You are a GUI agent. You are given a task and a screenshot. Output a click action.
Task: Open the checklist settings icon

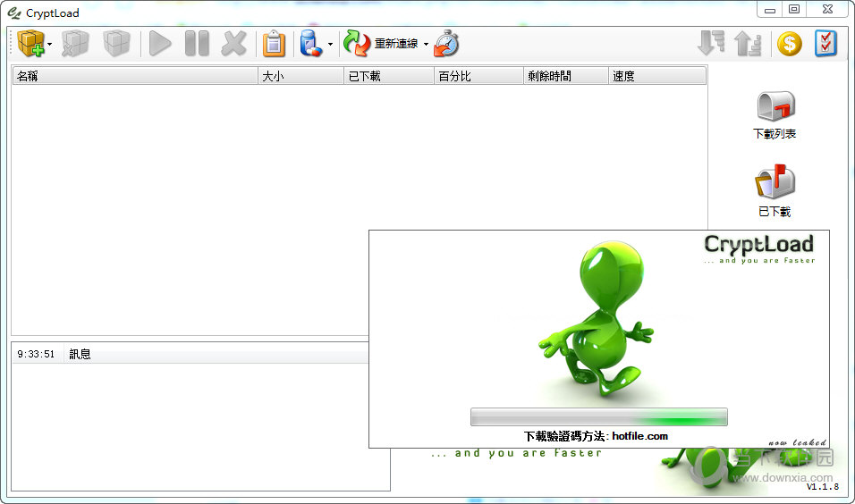[x=825, y=44]
